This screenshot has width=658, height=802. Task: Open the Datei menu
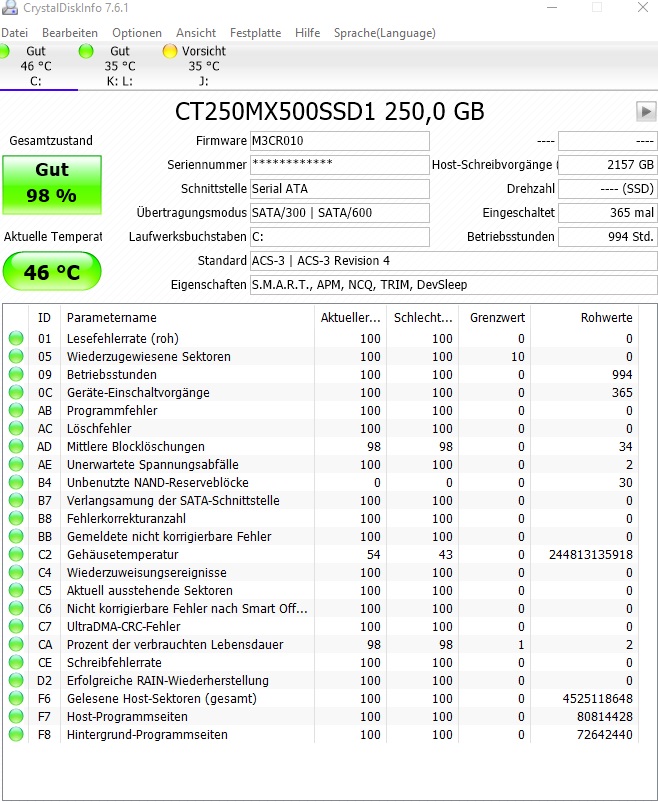(x=14, y=33)
